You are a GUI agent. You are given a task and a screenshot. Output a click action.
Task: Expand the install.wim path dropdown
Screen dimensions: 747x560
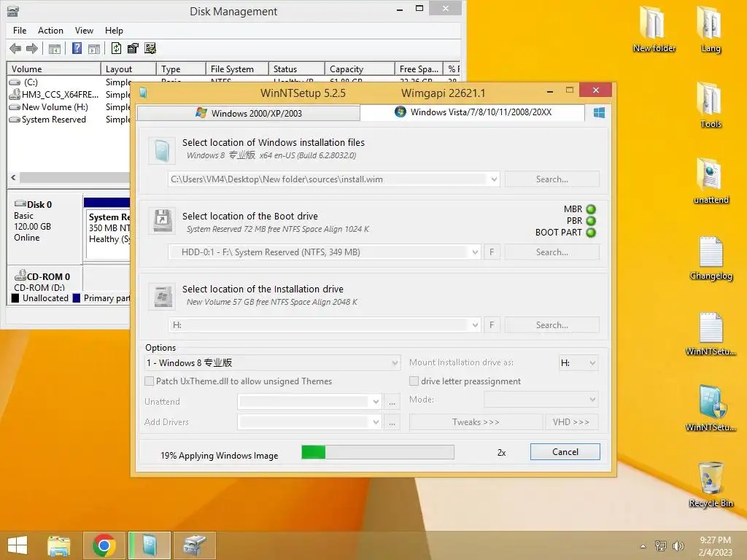pyautogui.click(x=494, y=179)
